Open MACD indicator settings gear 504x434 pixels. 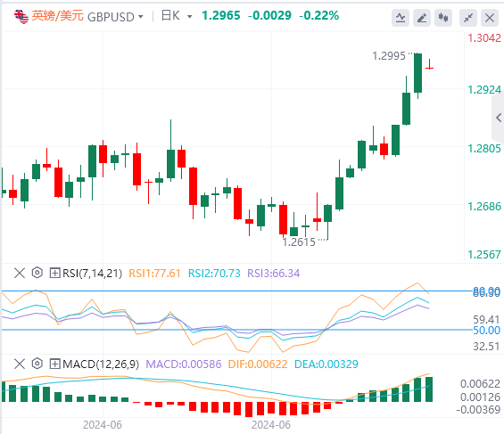[37, 364]
